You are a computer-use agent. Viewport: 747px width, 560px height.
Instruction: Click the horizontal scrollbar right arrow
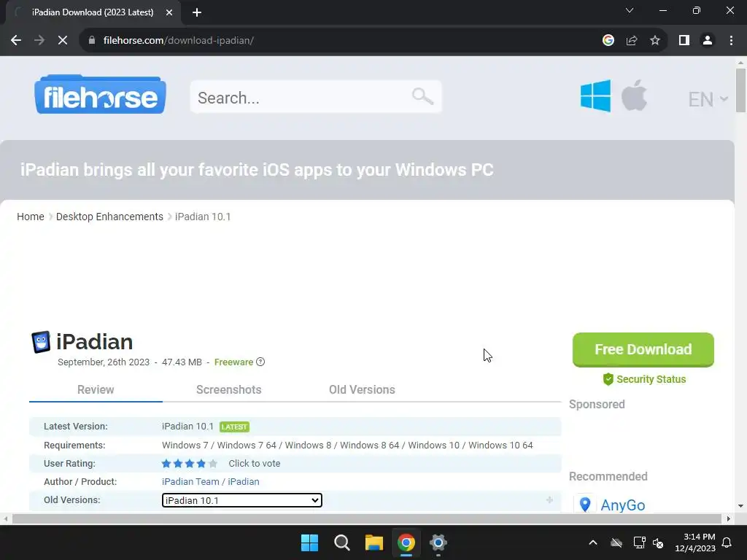(x=729, y=518)
